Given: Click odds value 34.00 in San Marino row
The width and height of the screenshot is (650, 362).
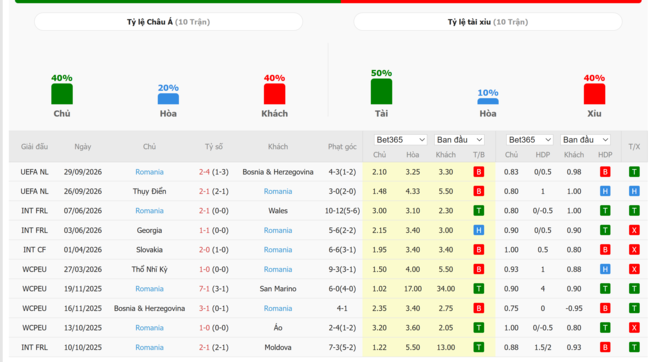Looking at the screenshot, I should pos(446,289).
